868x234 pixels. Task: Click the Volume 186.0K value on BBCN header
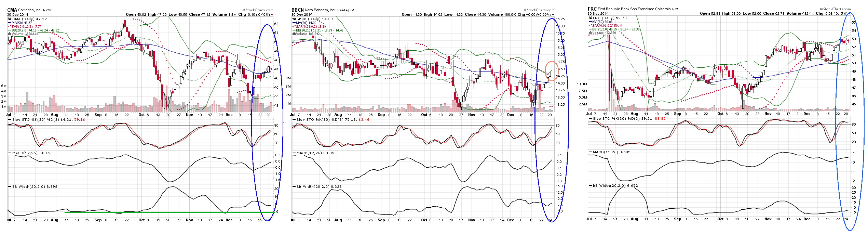pyautogui.click(x=502, y=14)
